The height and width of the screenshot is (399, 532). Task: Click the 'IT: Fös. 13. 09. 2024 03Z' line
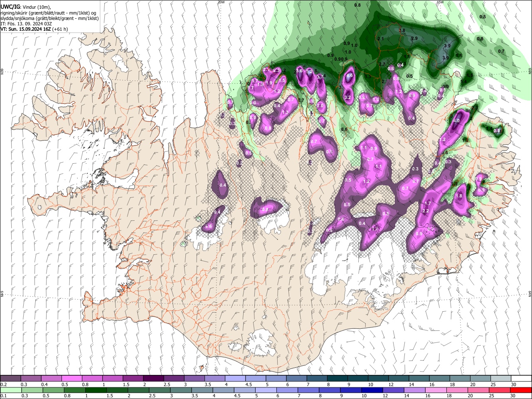tap(26, 24)
